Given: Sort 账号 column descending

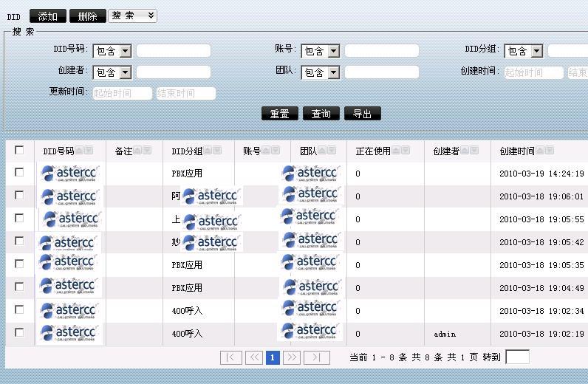Looking at the screenshot, I should tap(276, 151).
